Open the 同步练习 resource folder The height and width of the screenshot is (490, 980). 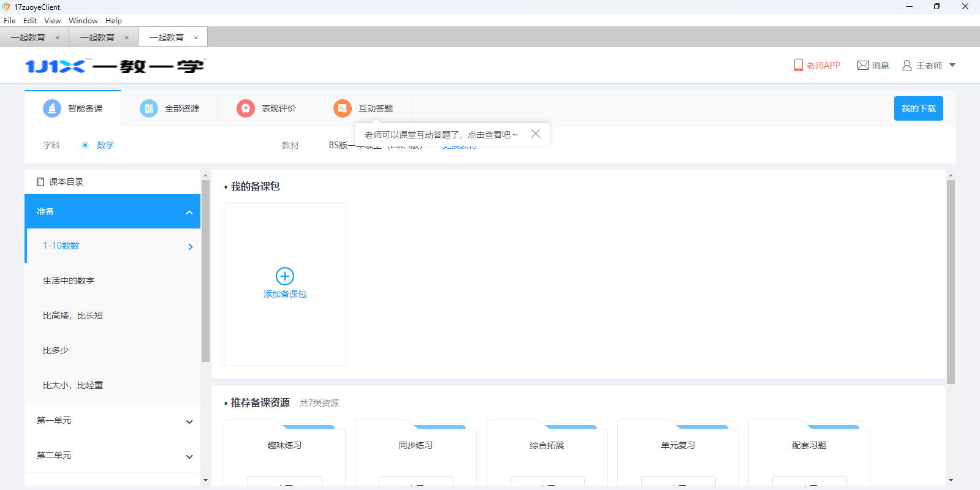[416, 445]
